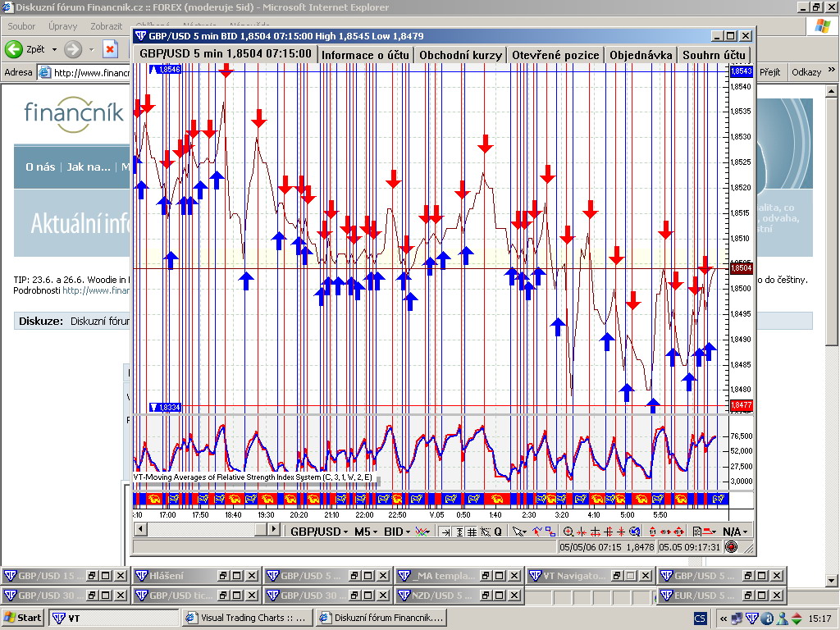Click the red connection status icon

(x=731, y=546)
